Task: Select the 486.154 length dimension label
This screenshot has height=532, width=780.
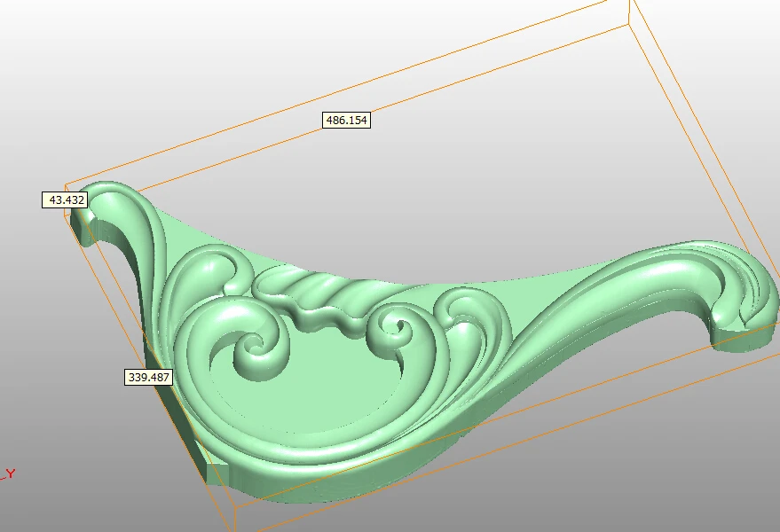Action: click(346, 121)
